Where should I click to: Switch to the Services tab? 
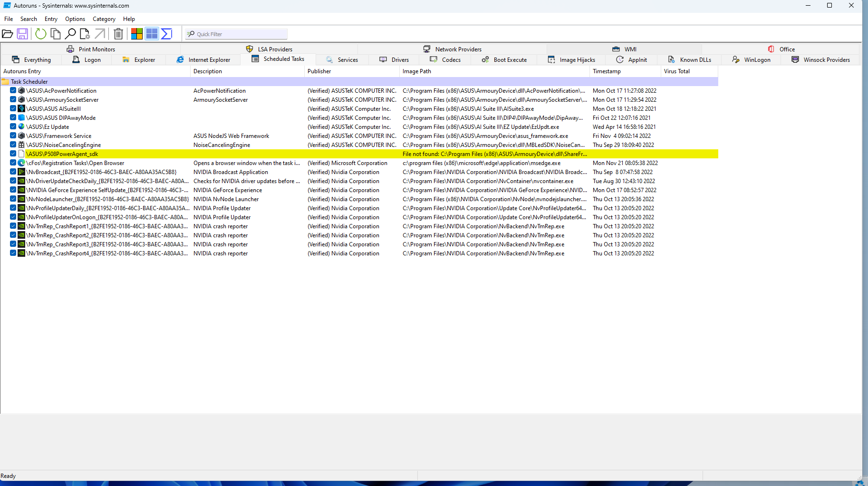342,60
